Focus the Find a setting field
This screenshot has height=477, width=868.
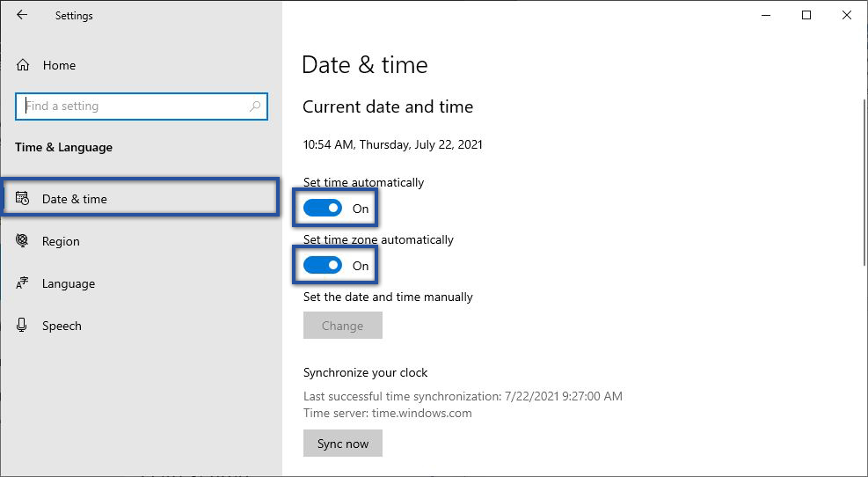(x=132, y=106)
